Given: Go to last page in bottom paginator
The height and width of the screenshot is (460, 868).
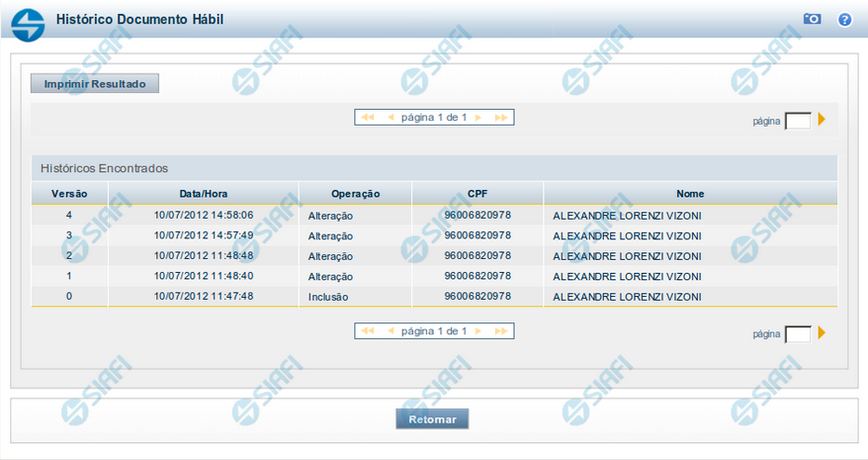Looking at the screenshot, I should [501, 330].
